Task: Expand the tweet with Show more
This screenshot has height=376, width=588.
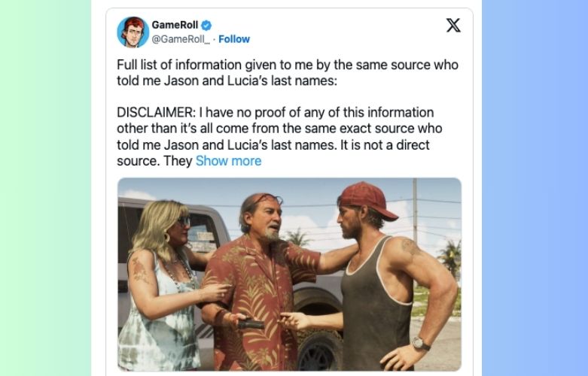Action: pyautogui.click(x=228, y=161)
